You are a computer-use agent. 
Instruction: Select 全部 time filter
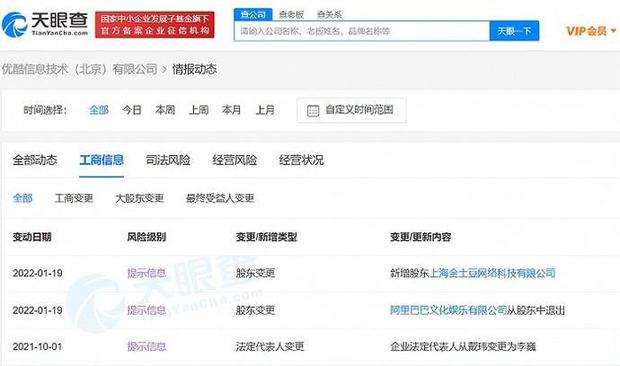point(99,110)
